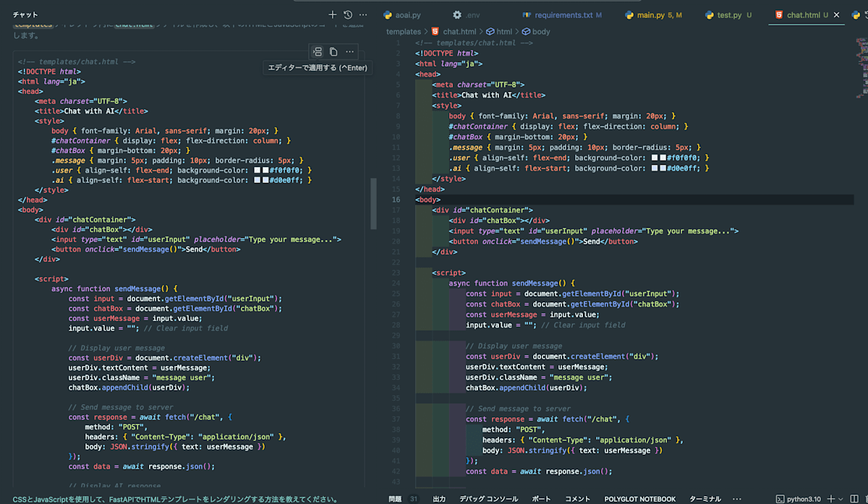Click Python icon on aoai.py tab
Viewport: 868px width, 504px height.
tap(388, 14)
